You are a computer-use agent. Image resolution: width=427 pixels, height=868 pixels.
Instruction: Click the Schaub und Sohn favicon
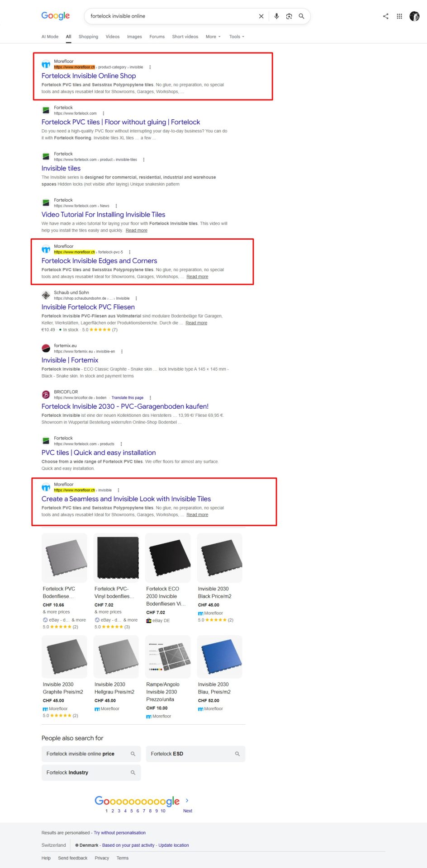coord(46,295)
